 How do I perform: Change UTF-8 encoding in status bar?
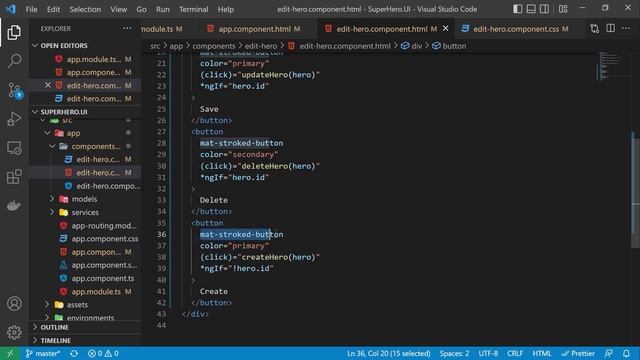click(488, 353)
